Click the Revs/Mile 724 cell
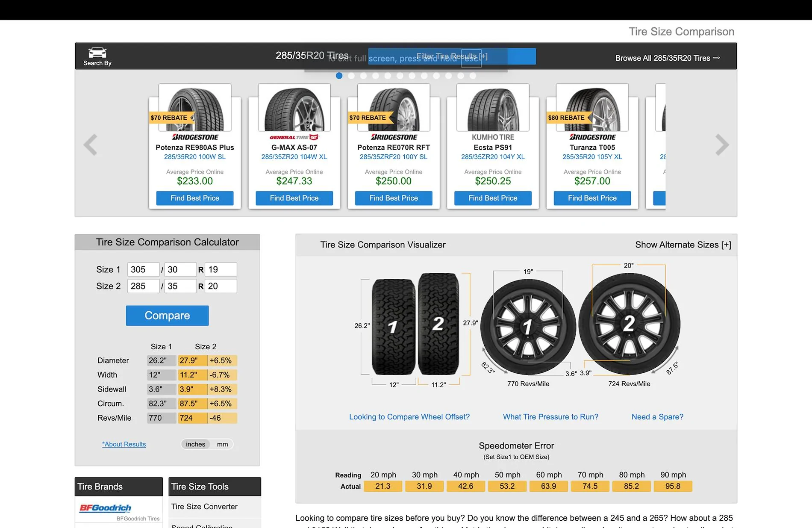 [192, 418]
